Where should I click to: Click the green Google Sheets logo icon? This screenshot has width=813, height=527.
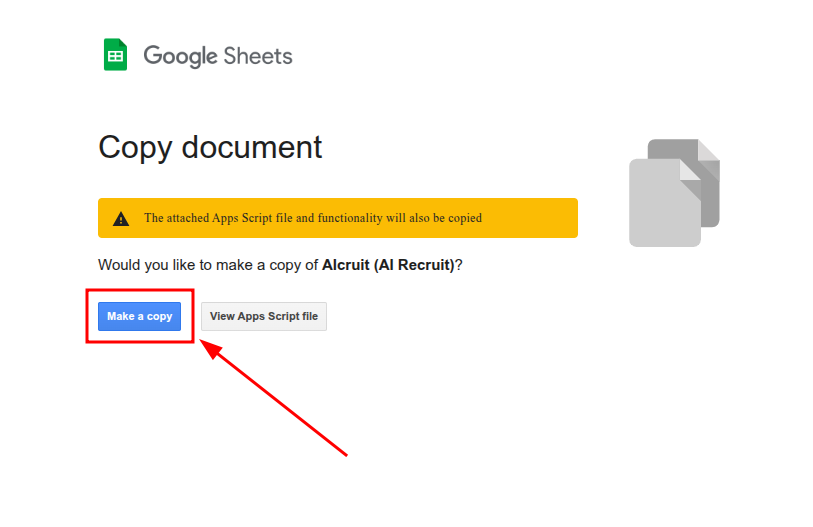[115, 55]
